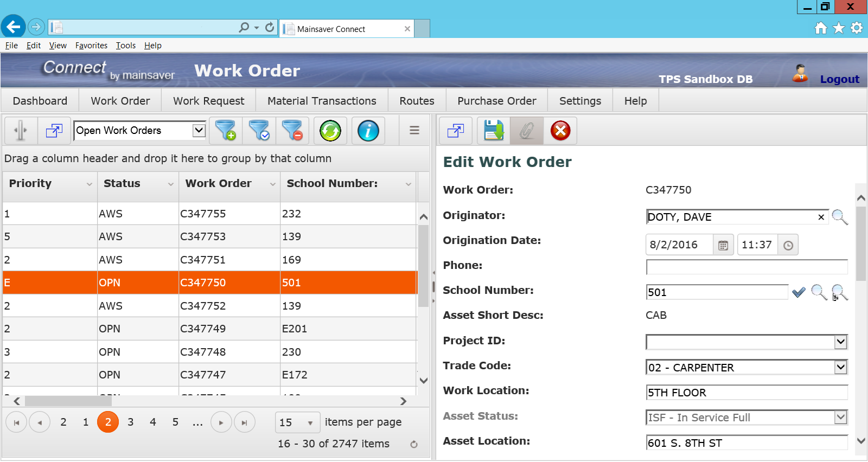Click the paperclip attachments icon
The width and height of the screenshot is (868, 462).
coord(527,131)
